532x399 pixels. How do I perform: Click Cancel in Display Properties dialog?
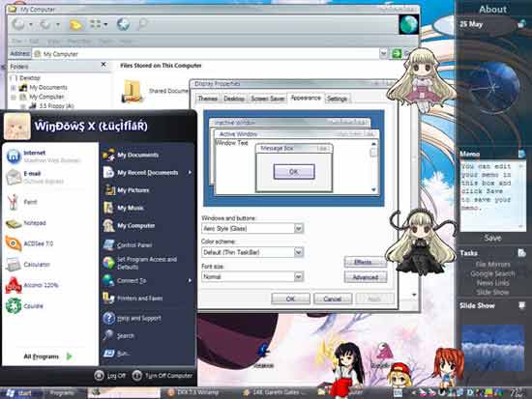pos(333,299)
